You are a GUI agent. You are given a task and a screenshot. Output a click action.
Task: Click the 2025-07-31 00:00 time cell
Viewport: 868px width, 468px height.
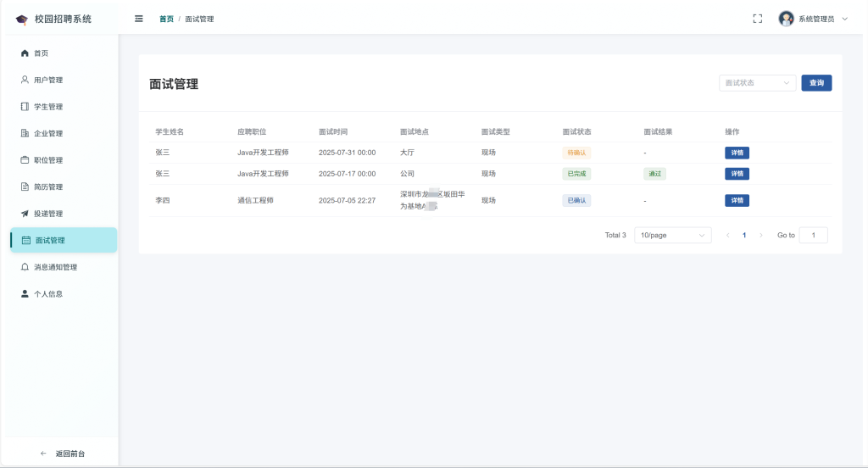tap(347, 153)
